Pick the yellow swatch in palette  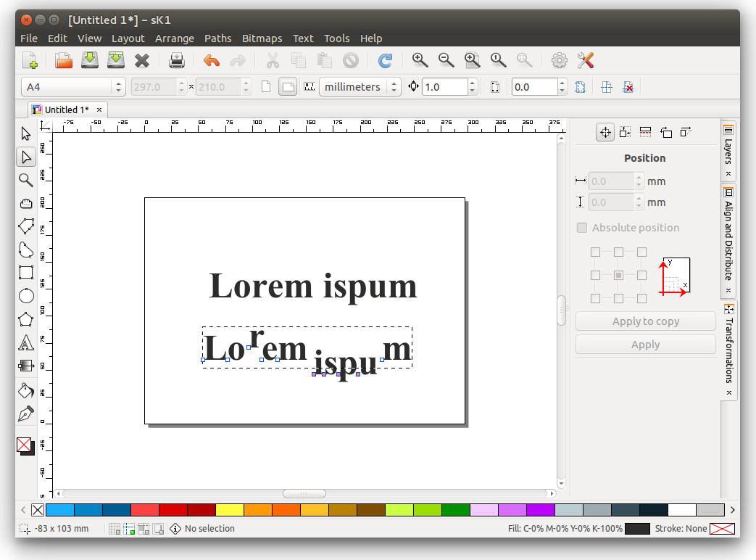230,510
